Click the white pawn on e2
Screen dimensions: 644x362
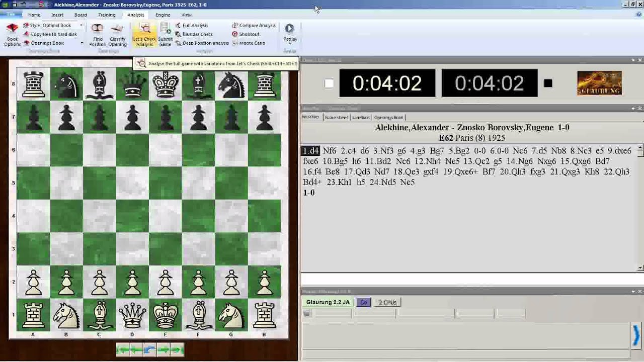click(165, 283)
